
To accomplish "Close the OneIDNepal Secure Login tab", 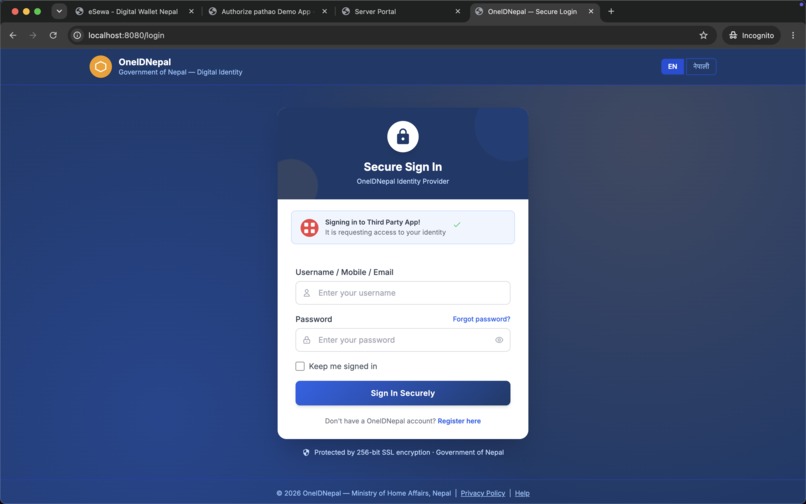I will pyautogui.click(x=591, y=11).
